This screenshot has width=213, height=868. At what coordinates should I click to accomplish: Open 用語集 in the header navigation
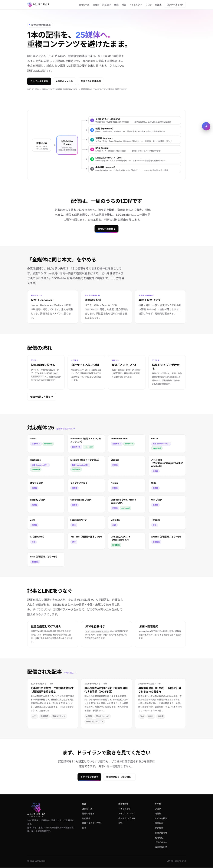pos(158,5)
